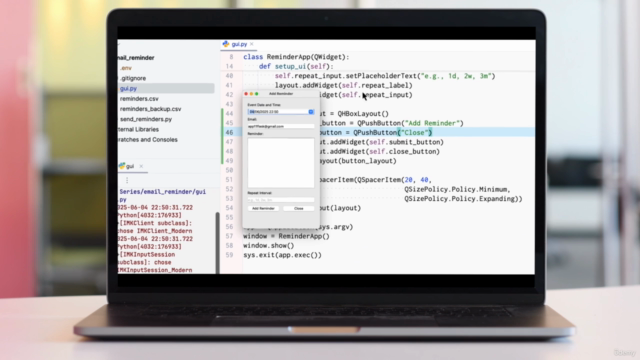Close the gui run tab
This screenshot has width=640, height=360.
141,166
